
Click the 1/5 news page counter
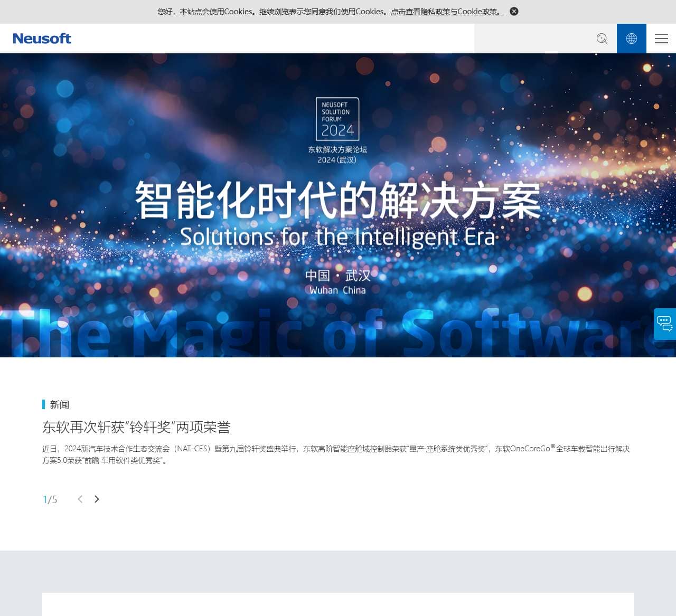[50, 499]
